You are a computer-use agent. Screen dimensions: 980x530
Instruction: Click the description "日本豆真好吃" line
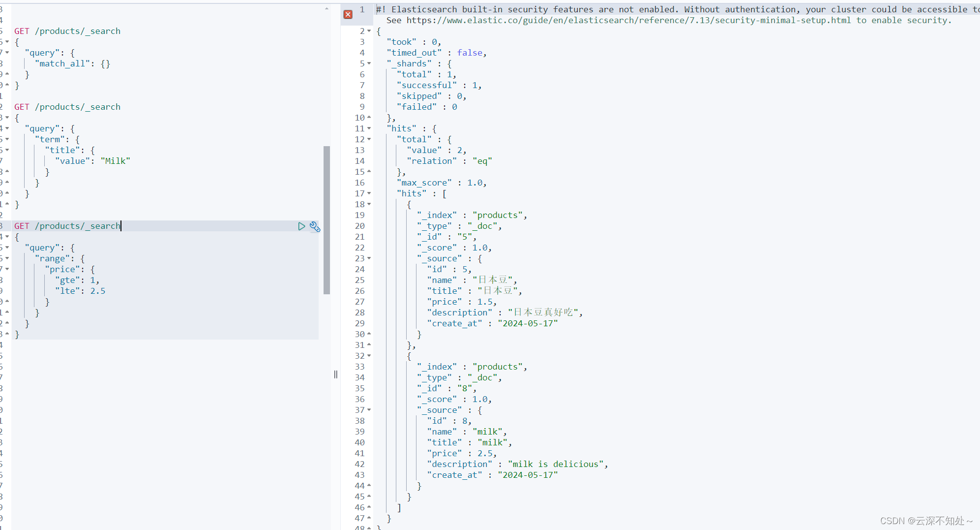tap(505, 312)
